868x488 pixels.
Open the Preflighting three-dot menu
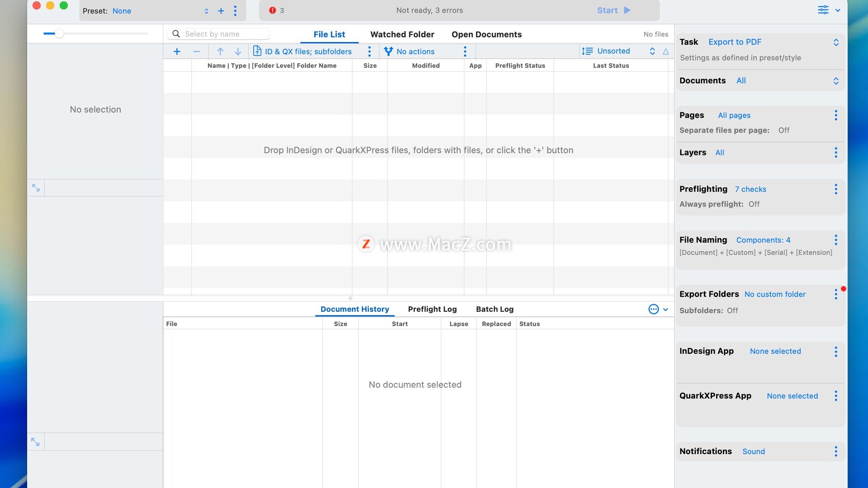point(835,189)
